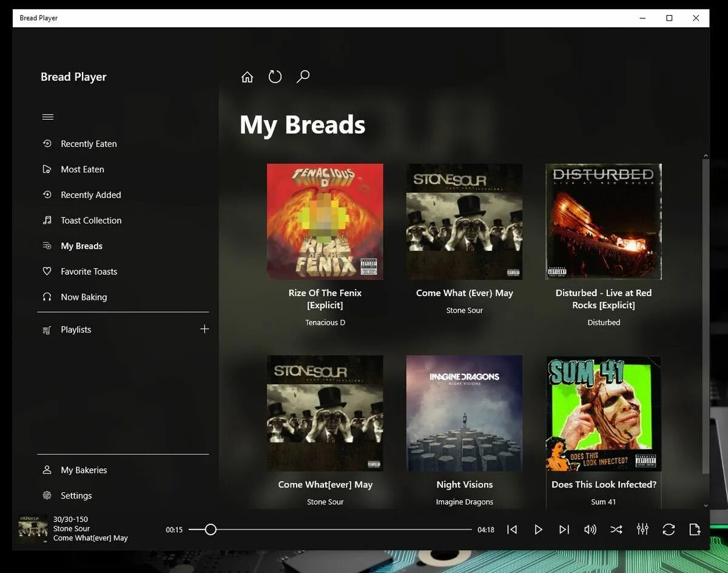This screenshot has height=573, width=728.
Task: Click the Refresh circular arrow icon
Action: point(275,76)
